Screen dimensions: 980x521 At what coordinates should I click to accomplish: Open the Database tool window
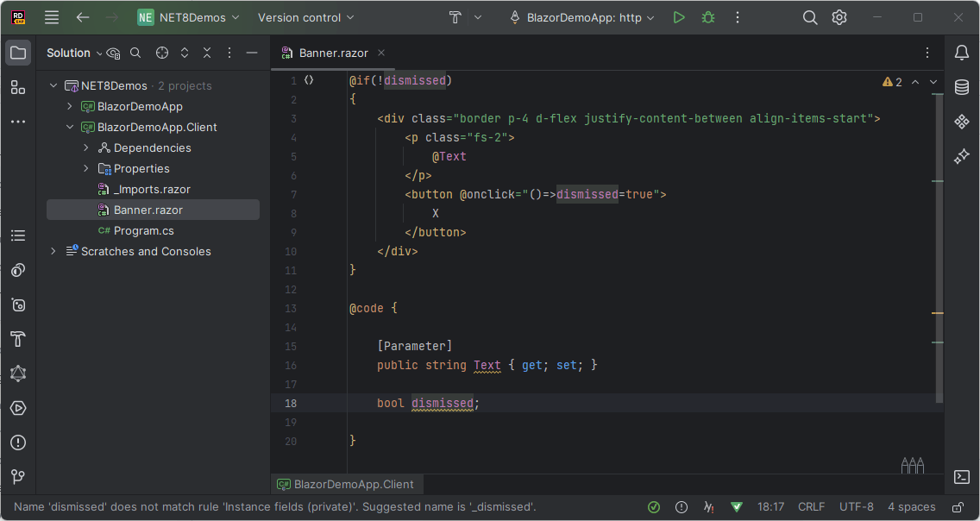coord(962,87)
